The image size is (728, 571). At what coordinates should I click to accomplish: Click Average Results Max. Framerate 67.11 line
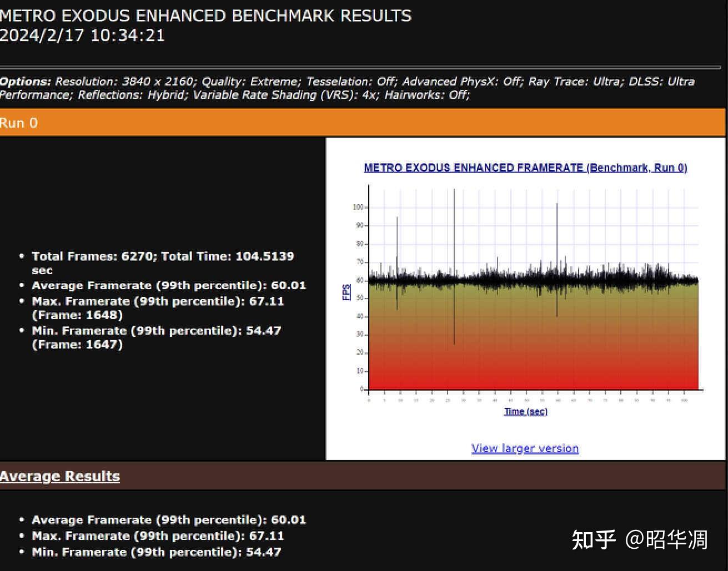pyautogui.click(x=158, y=536)
